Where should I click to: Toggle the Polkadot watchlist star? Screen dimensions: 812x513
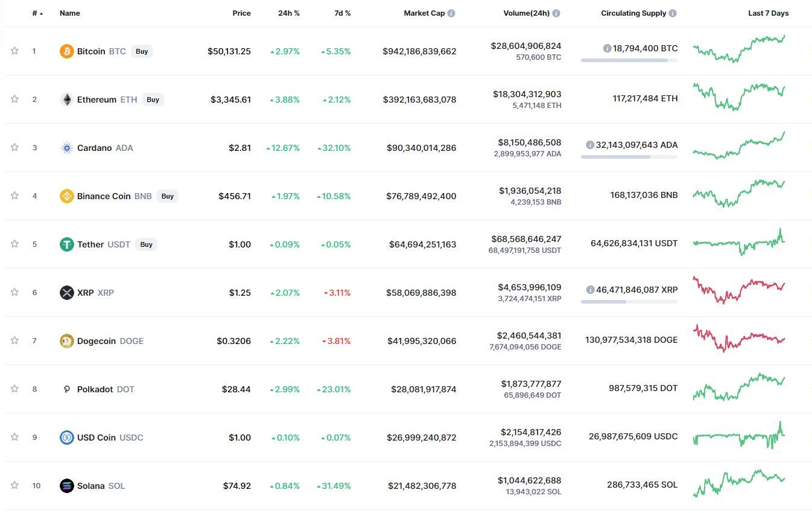[14, 389]
